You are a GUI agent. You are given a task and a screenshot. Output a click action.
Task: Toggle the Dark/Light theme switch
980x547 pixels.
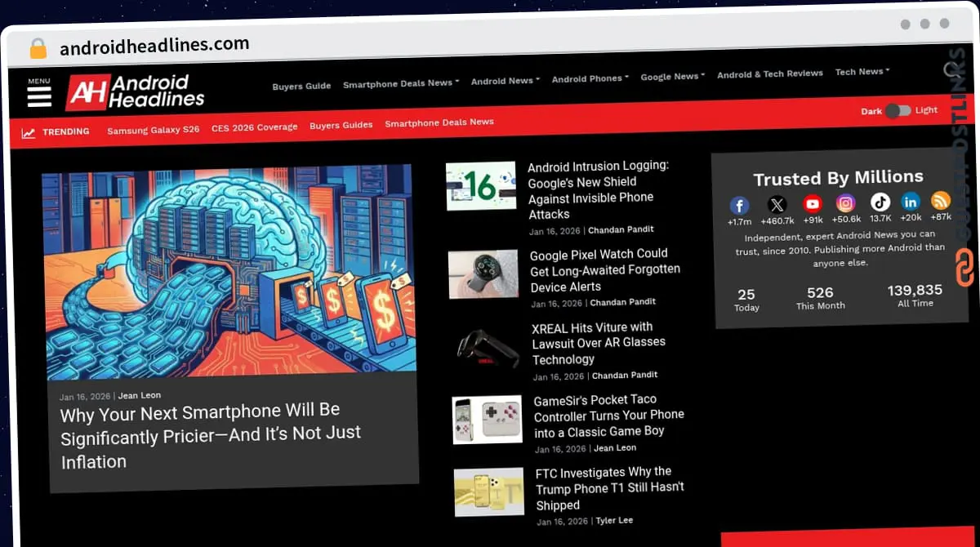pos(898,110)
